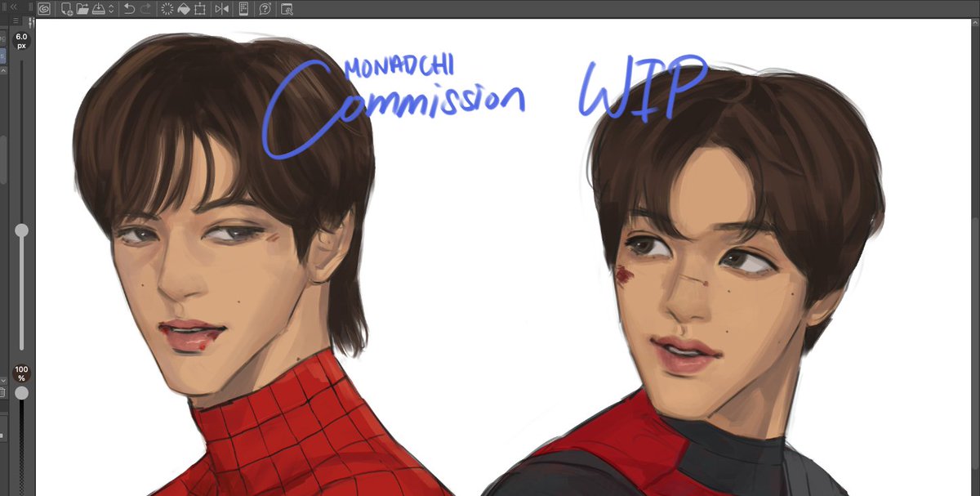Click the 100% opacity indicator
The height and width of the screenshot is (496, 980).
[x=21, y=374]
